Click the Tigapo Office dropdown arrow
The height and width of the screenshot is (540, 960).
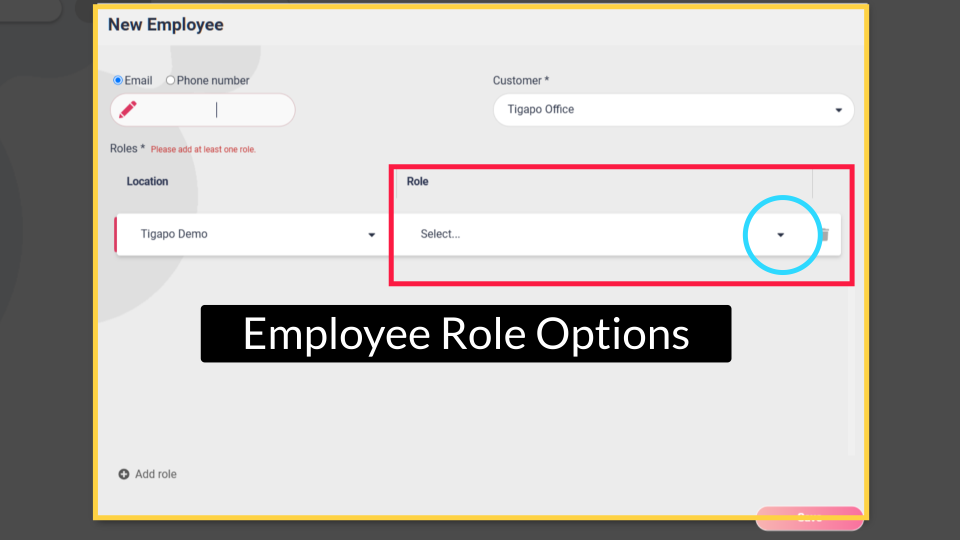pos(838,110)
